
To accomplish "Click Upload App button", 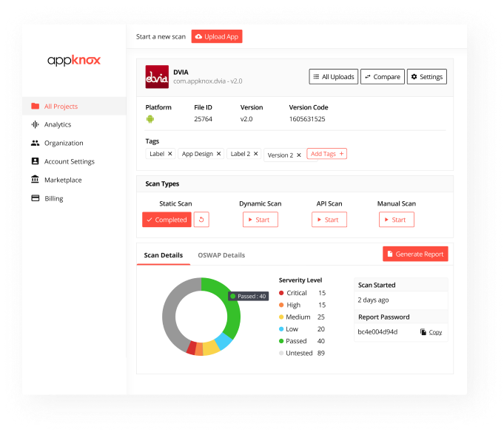I will pyautogui.click(x=217, y=36).
